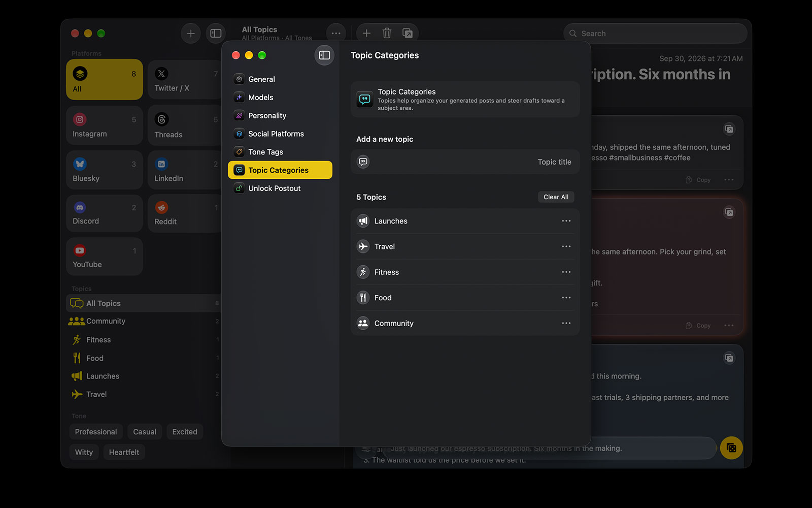The image size is (812, 508).
Task: Click the add plus icon beside trash
Action: tap(366, 33)
